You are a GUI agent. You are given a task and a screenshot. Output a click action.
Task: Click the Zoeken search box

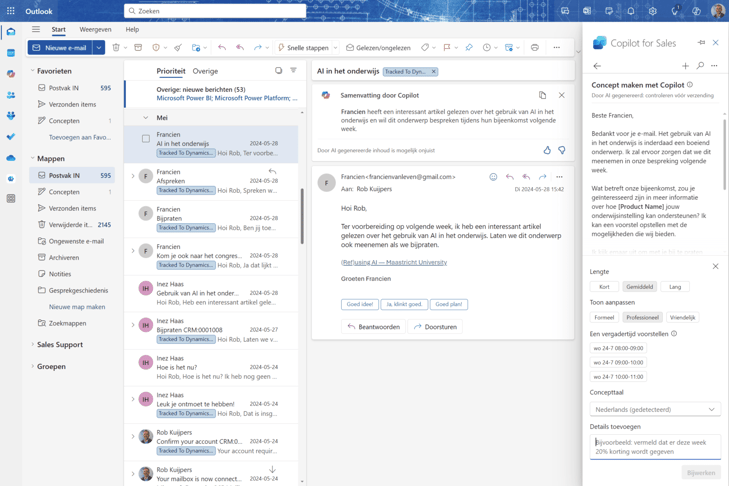pyautogui.click(x=215, y=11)
